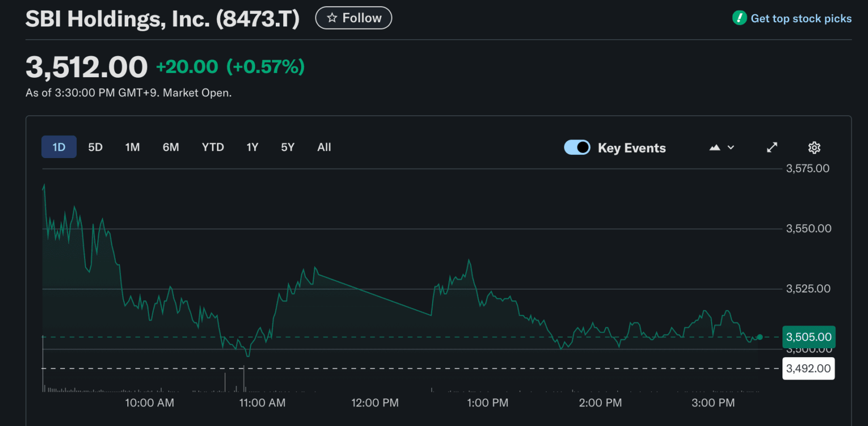Image resolution: width=868 pixels, height=426 pixels.
Task: Show All time chart range
Action: (x=324, y=147)
